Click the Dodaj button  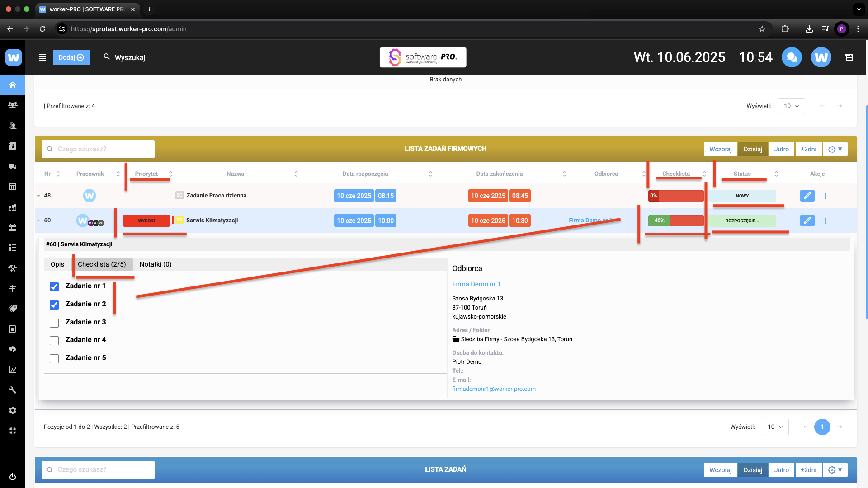(71, 57)
